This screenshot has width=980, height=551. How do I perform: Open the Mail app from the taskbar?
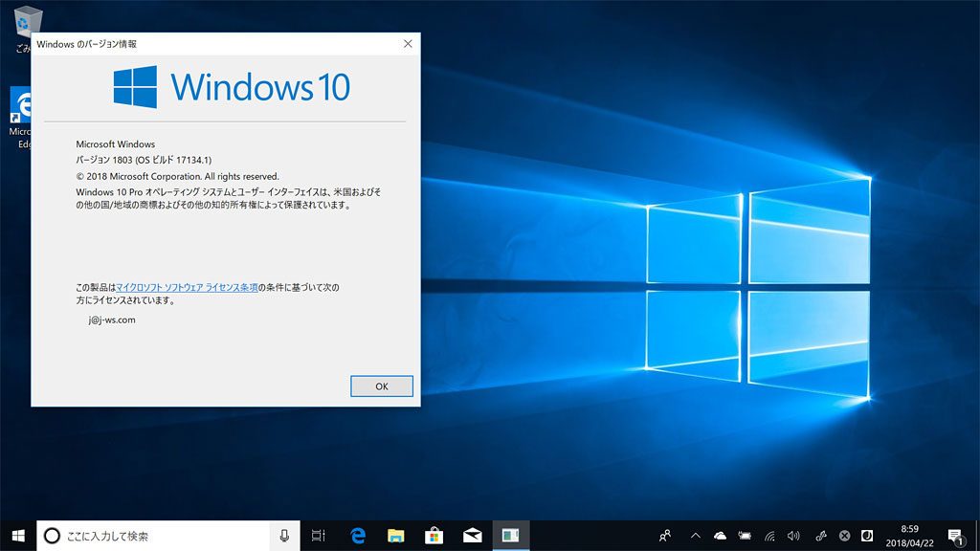tap(472, 536)
